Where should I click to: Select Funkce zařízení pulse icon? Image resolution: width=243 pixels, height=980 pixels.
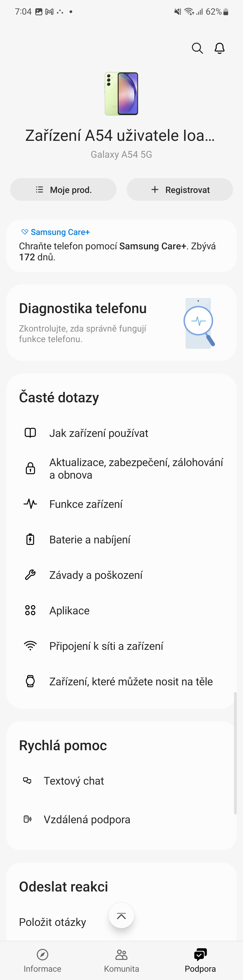coord(30,504)
